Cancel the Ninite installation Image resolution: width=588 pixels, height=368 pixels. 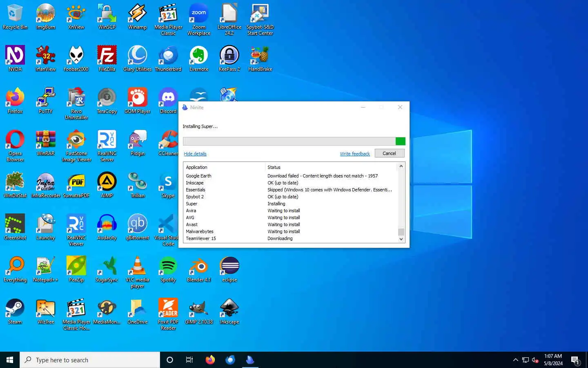(x=389, y=153)
